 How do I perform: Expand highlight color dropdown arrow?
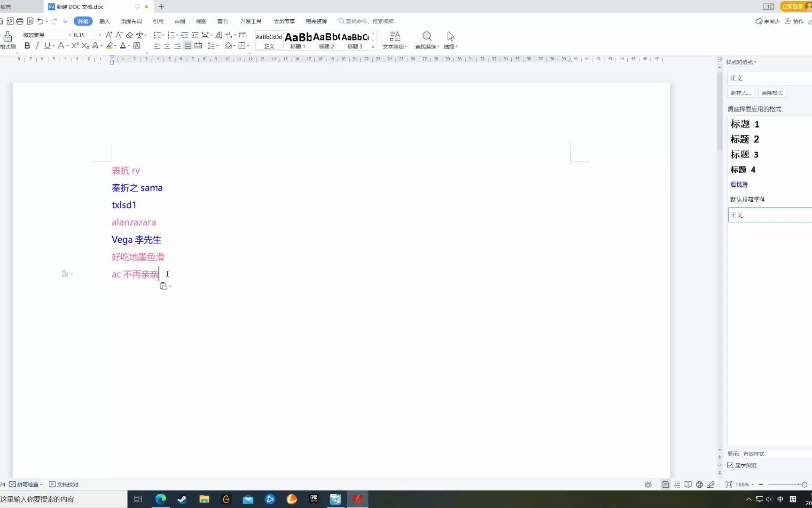click(116, 46)
